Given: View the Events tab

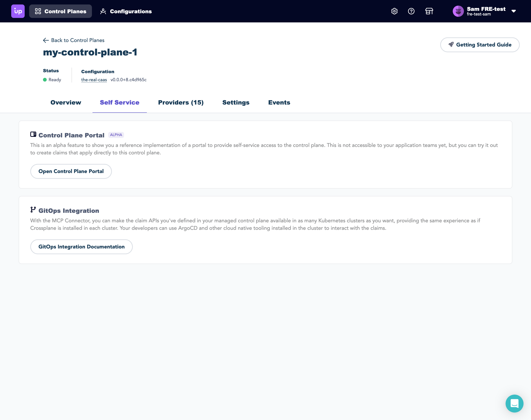Looking at the screenshot, I should coord(279,102).
